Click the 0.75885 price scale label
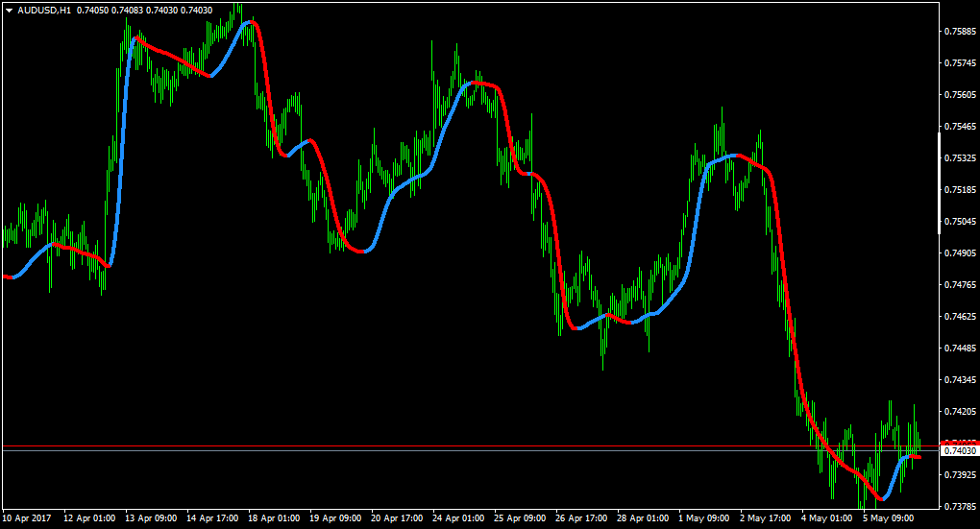The height and width of the screenshot is (529, 980). (x=961, y=32)
